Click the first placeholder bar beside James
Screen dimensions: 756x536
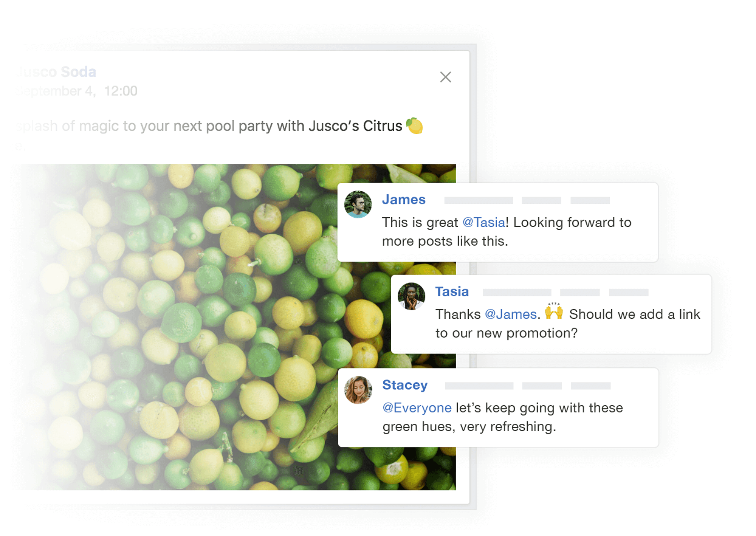coord(479,200)
